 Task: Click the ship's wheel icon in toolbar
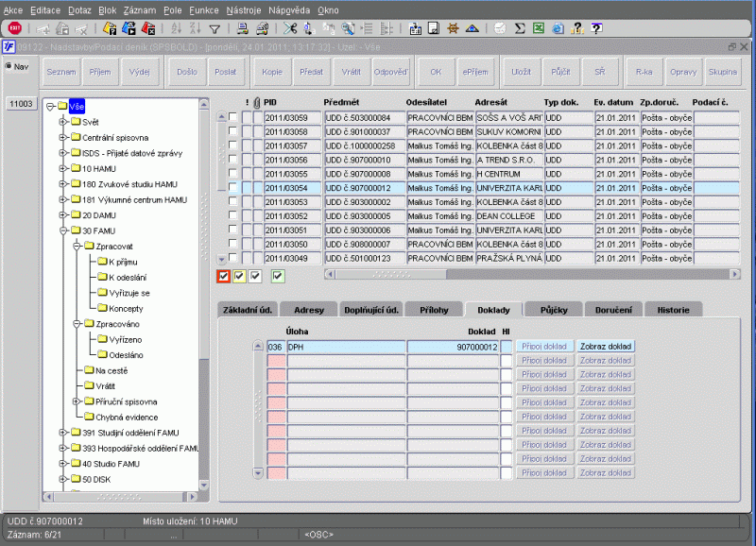coord(454,28)
